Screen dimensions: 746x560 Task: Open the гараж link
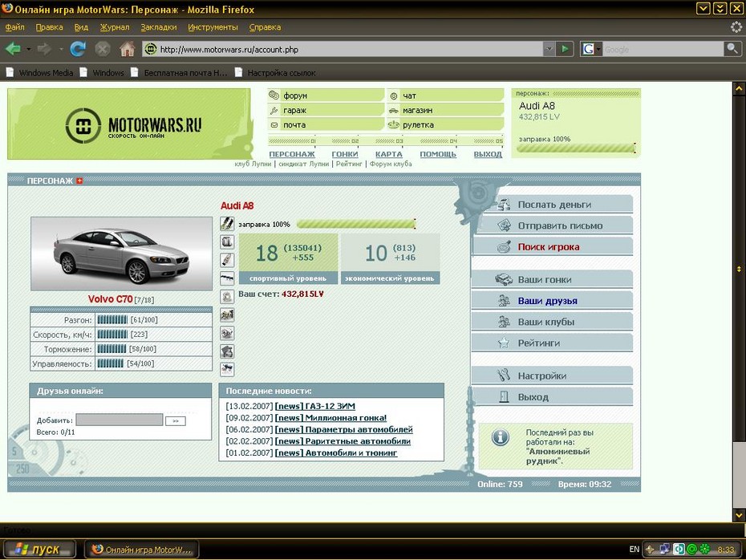click(294, 110)
